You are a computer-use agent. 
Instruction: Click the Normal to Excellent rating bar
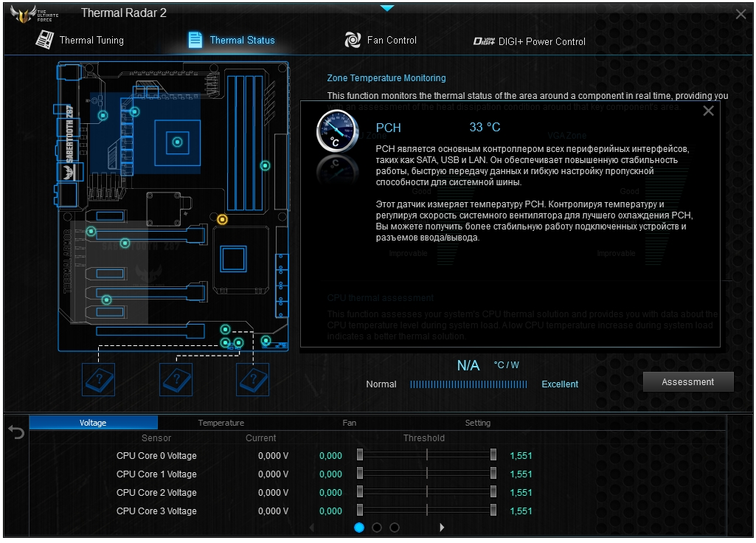pyautogui.click(x=468, y=384)
